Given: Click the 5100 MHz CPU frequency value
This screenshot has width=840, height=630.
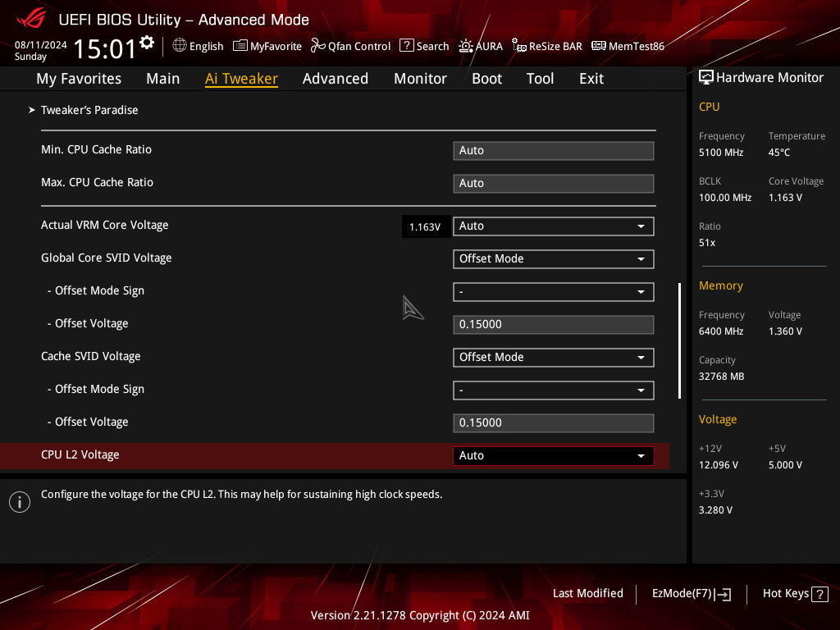Looking at the screenshot, I should click(720, 153).
